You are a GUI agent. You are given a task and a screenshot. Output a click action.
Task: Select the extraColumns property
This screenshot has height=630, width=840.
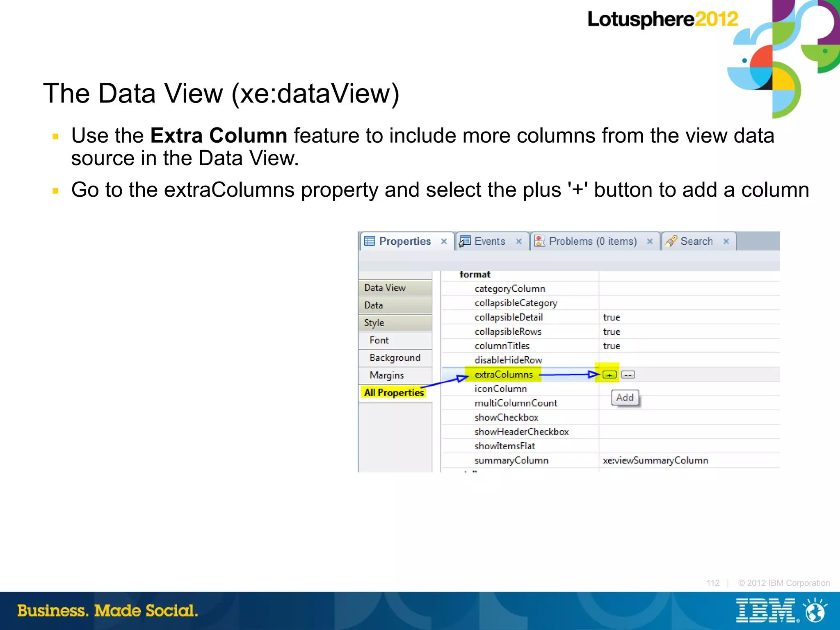504,375
